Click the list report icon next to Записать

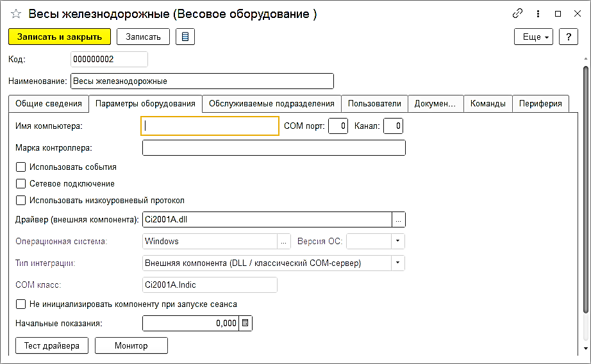pyautogui.click(x=185, y=37)
